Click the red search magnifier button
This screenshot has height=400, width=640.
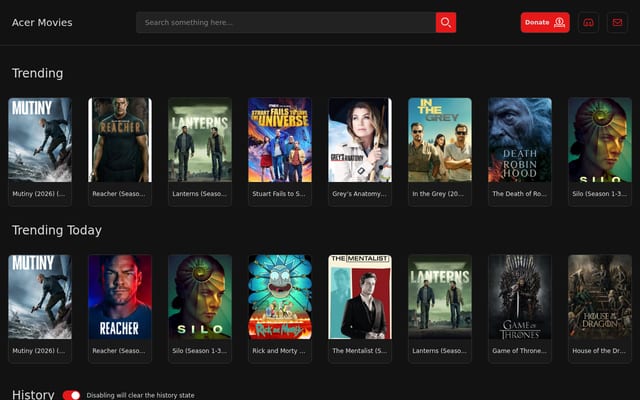[446, 22]
